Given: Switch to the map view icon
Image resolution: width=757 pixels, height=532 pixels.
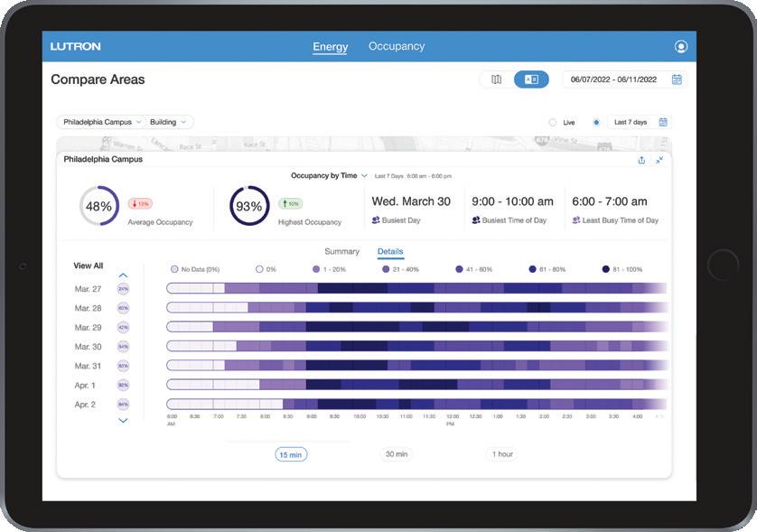Looking at the screenshot, I should coord(496,79).
